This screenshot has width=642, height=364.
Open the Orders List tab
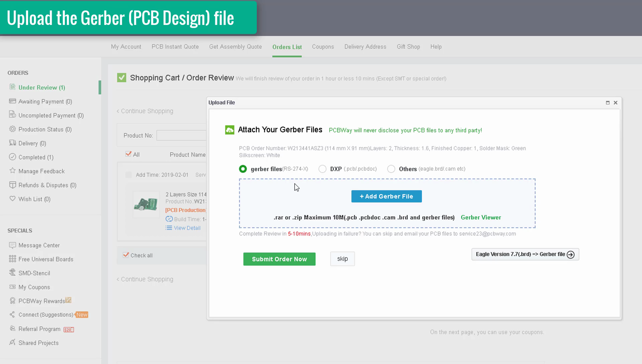tap(287, 47)
